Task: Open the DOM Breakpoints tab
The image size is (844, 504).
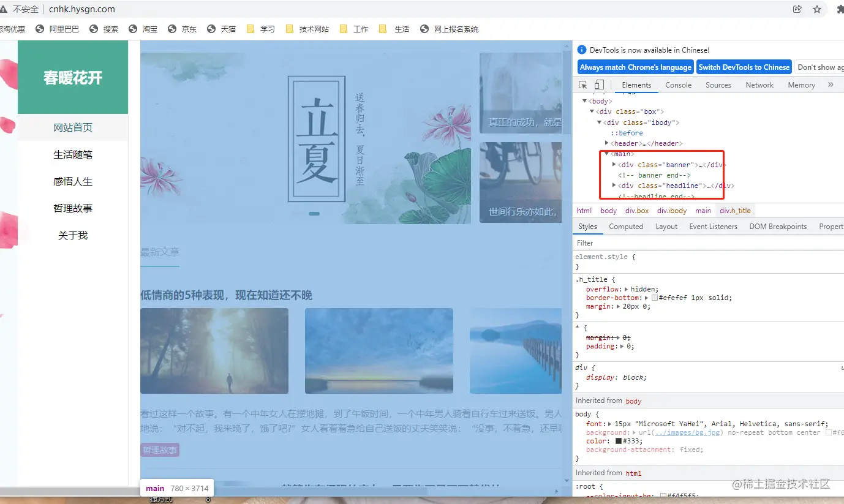Action: pyautogui.click(x=778, y=227)
